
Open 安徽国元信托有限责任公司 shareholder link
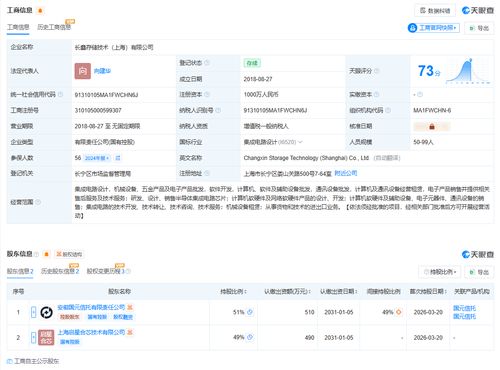[91, 307]
